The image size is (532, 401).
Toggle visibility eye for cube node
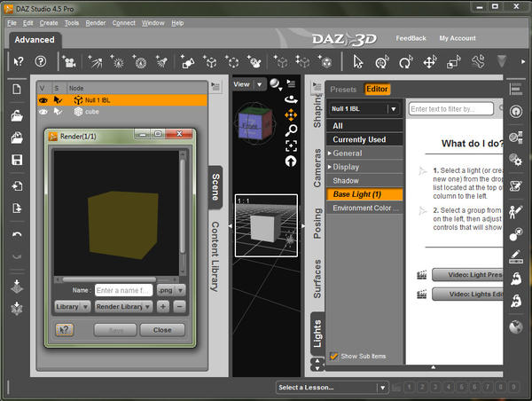(x=43, y=112)
